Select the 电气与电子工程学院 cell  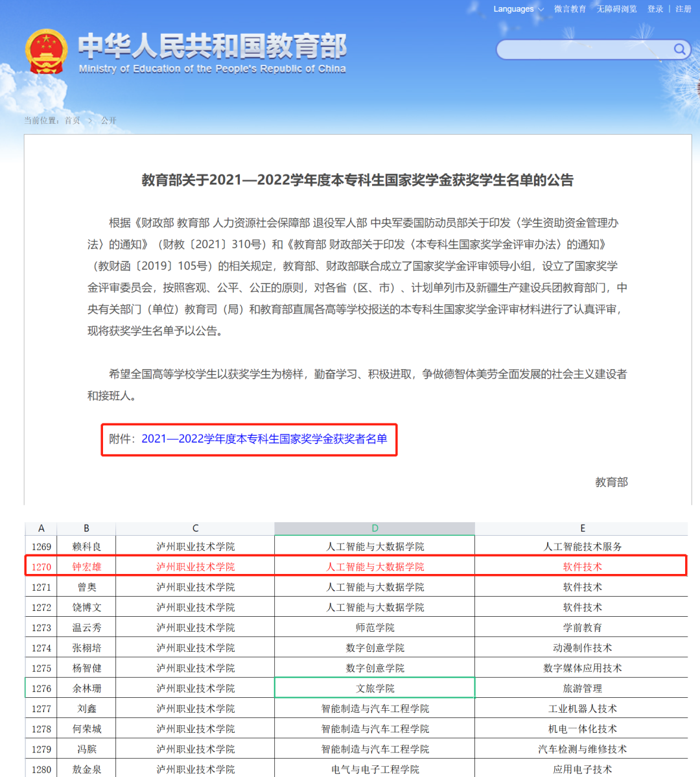click(x=375, y=769)
